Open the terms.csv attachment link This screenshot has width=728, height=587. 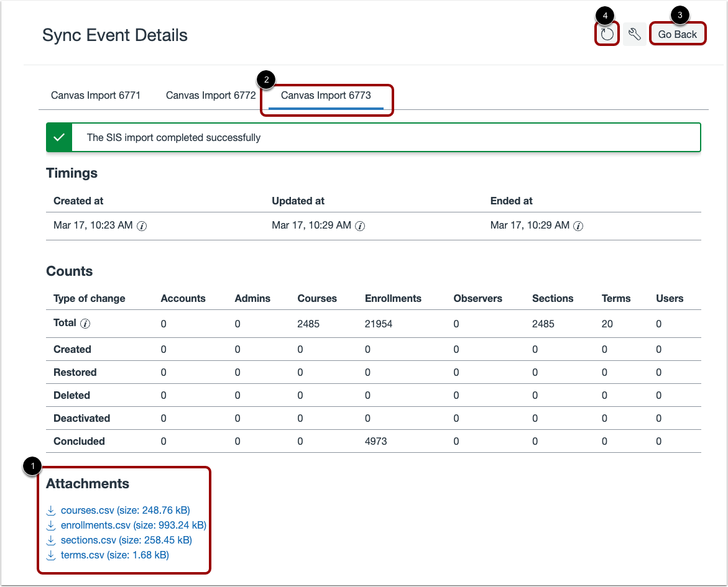pos(114,555)
